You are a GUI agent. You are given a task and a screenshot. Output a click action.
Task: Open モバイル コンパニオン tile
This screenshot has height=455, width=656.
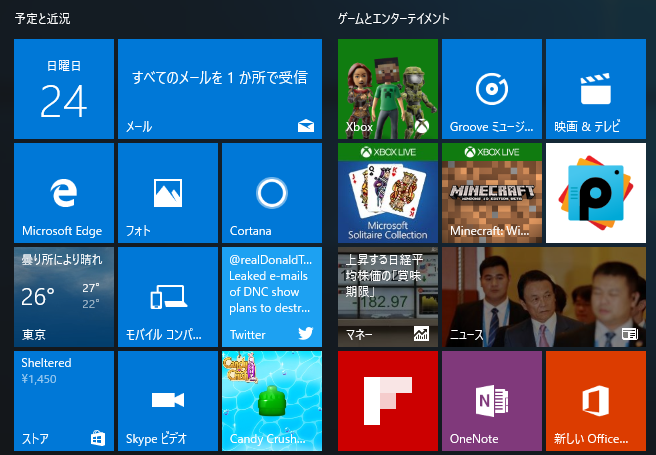[x=168, y=297]
